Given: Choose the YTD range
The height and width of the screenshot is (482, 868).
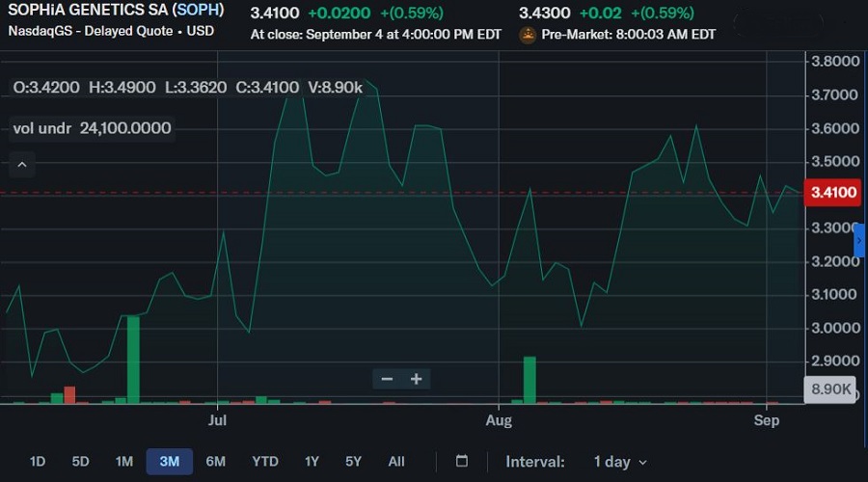Looking at the screenshot, I should coord(265,462).
